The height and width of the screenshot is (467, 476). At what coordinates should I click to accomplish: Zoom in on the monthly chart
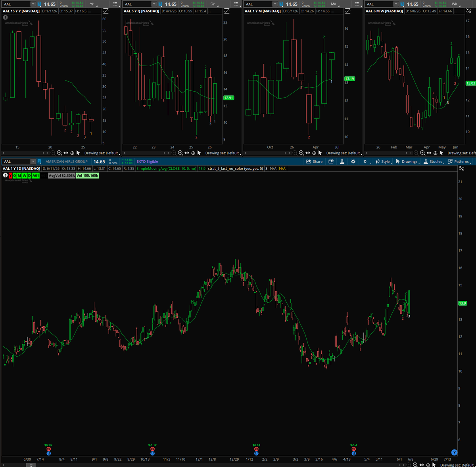pos(301,153)
